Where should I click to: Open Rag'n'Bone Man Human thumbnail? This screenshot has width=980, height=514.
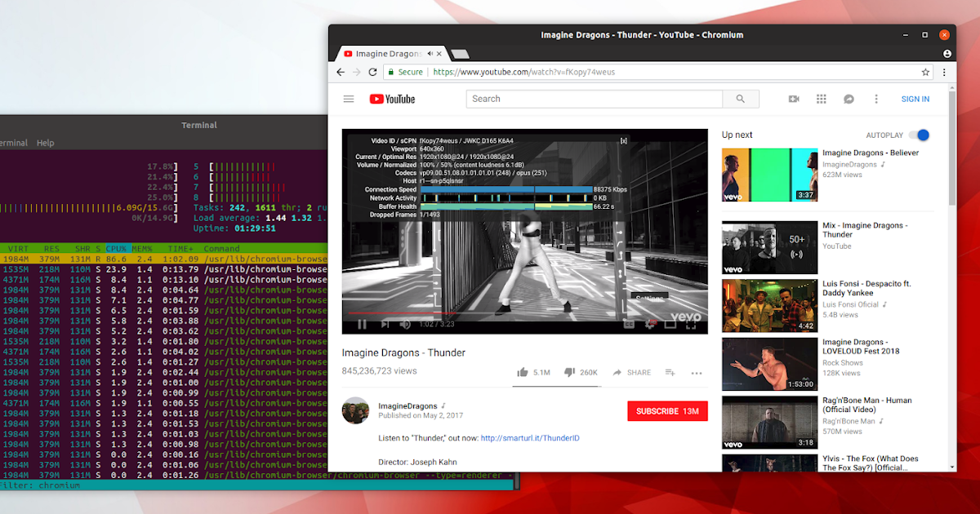[x=769, y=423]
